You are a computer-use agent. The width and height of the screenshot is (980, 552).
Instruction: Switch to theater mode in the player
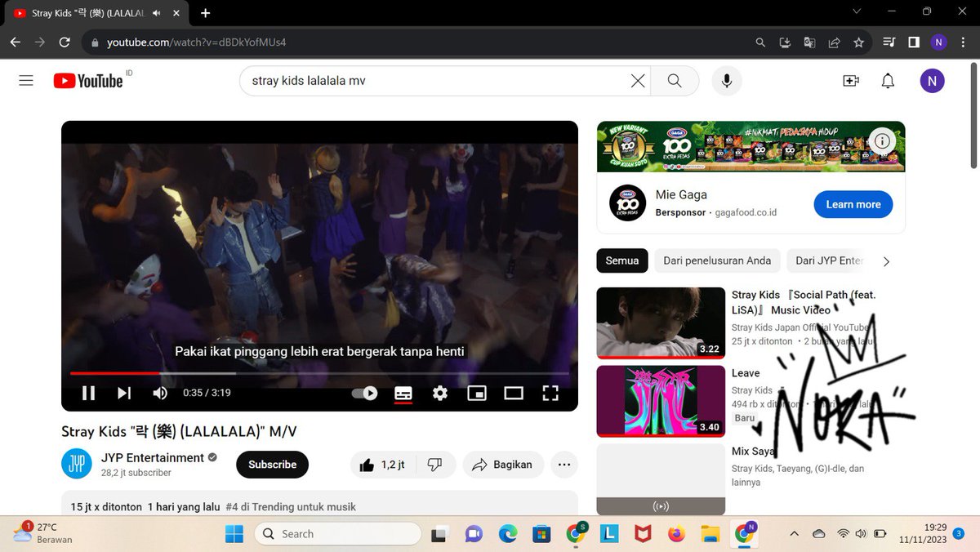[514, 393]
